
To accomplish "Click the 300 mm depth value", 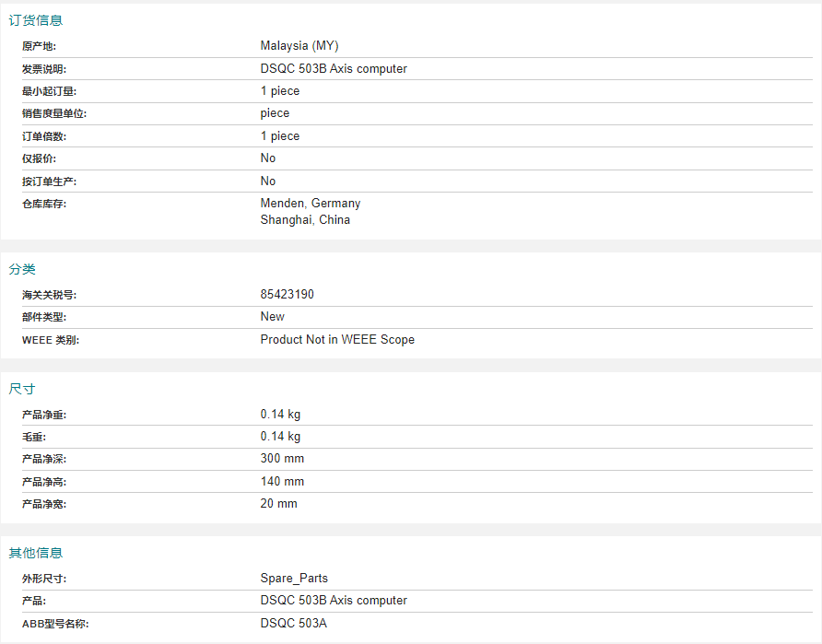I will tap(282, 459).
